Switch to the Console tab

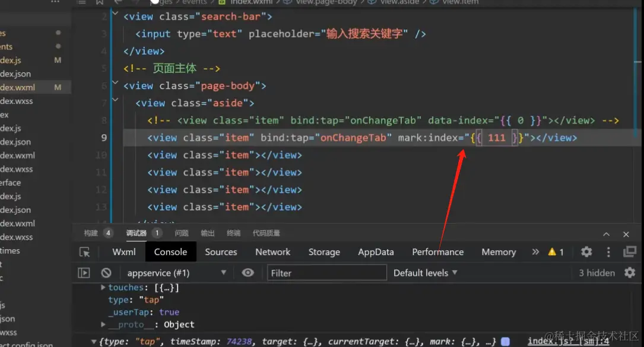(x=170, y=252)
